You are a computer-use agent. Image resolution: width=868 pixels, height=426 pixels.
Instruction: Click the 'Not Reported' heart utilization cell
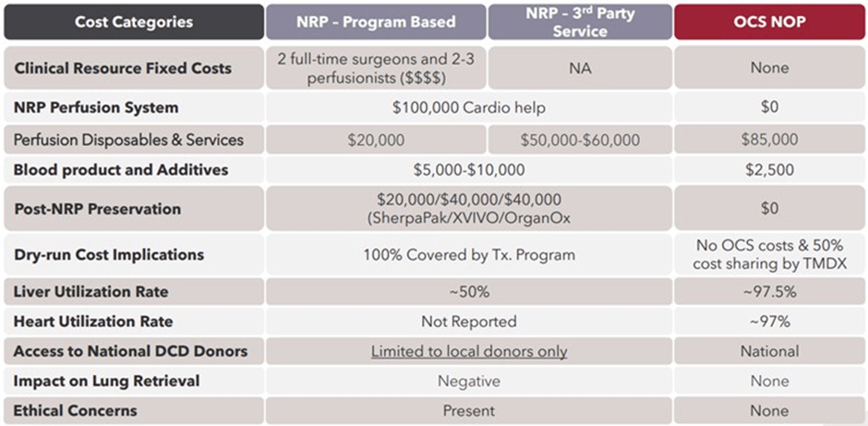469,322
